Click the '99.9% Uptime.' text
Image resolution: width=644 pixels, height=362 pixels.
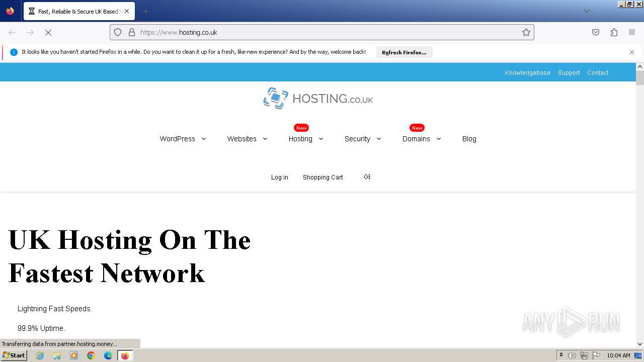tap(41, 328)
